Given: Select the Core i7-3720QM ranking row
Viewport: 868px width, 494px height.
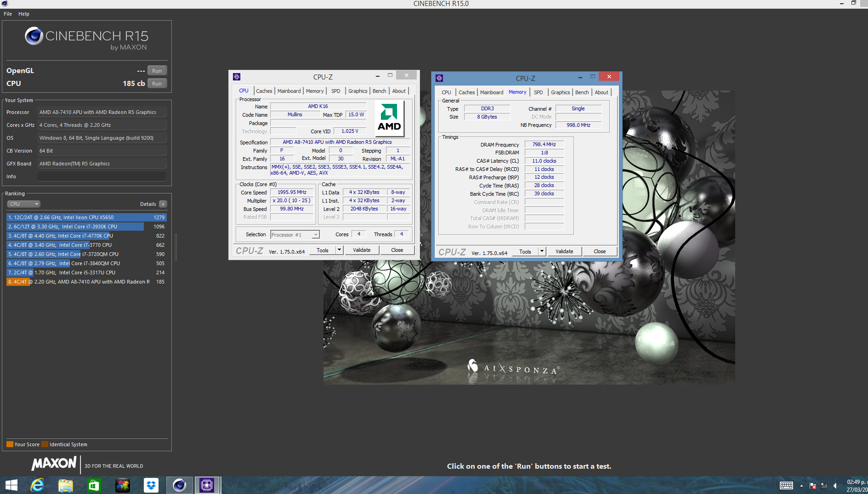Looking at the screenshot, I should [86, 254].
